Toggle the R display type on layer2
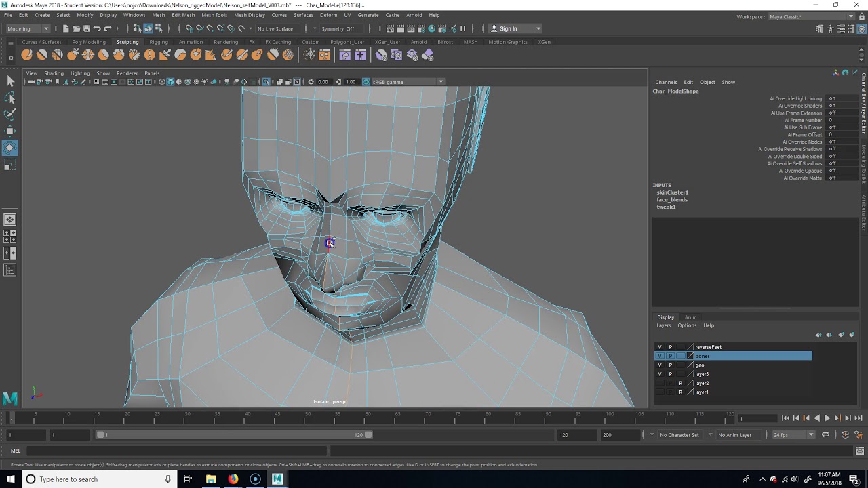 coord(680,383)
